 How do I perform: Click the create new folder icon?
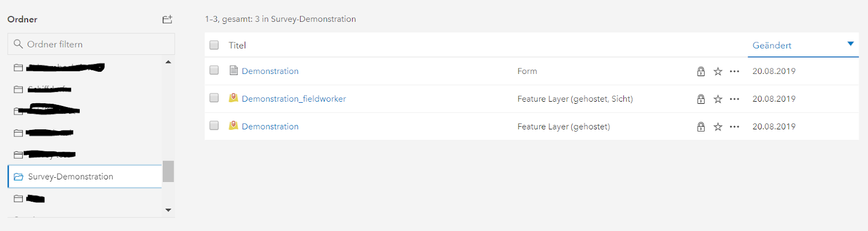(167, 20)
